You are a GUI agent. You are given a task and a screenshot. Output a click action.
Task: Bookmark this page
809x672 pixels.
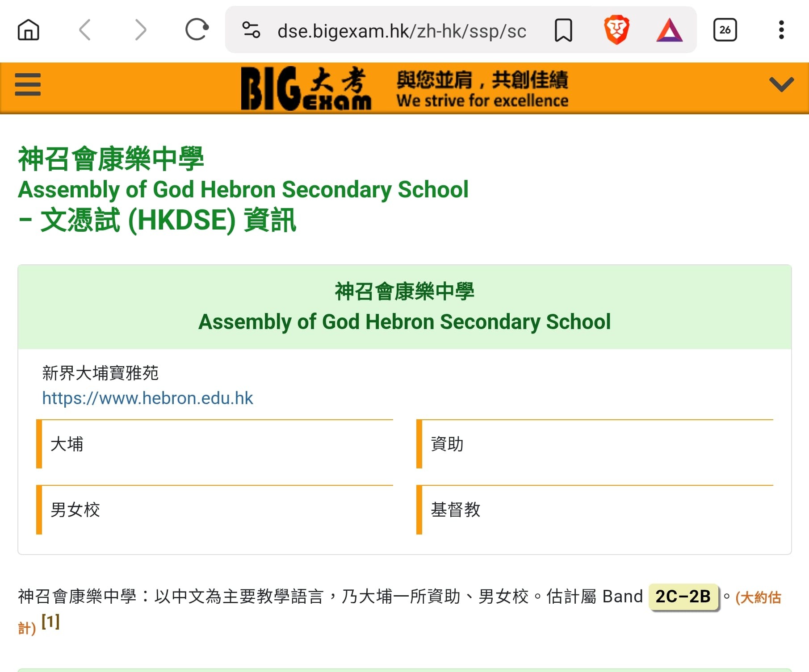[563, 30]
